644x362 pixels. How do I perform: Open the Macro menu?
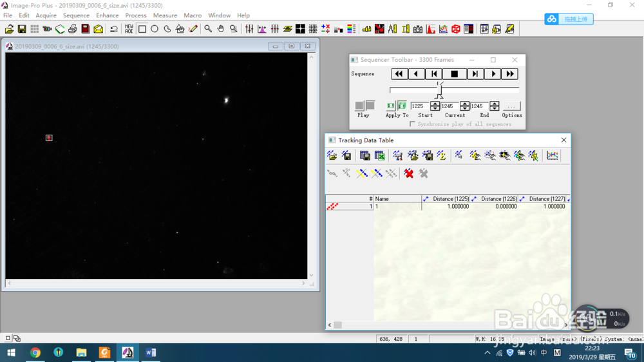coord(193,15)
